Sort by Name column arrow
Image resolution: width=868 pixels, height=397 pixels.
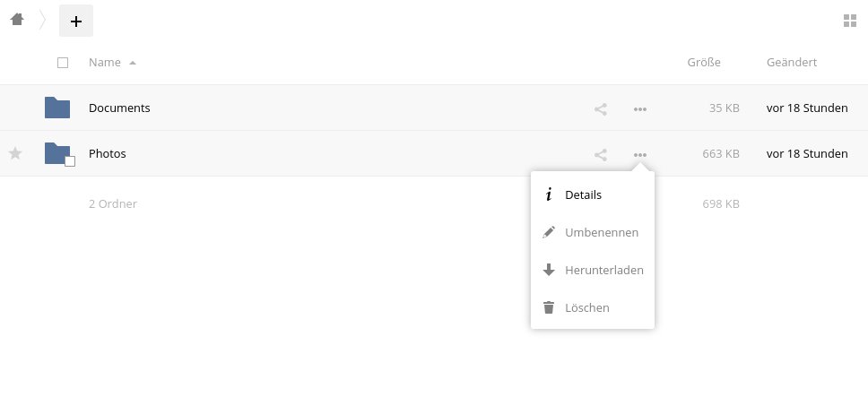pos(133,63)
